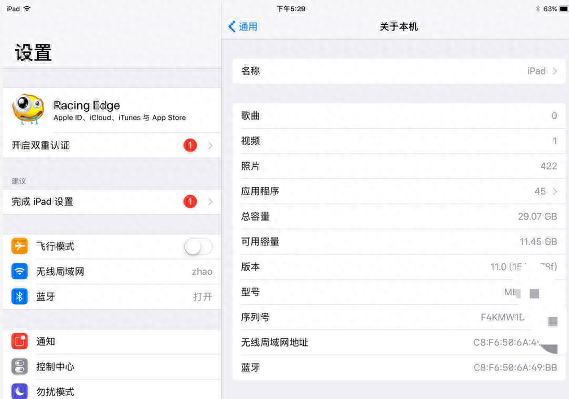Image resolution: width=569 pixels, height=399 pixels.
Task: Expand chevron beside 完成 iPad 设置
Action: point(210,202)
